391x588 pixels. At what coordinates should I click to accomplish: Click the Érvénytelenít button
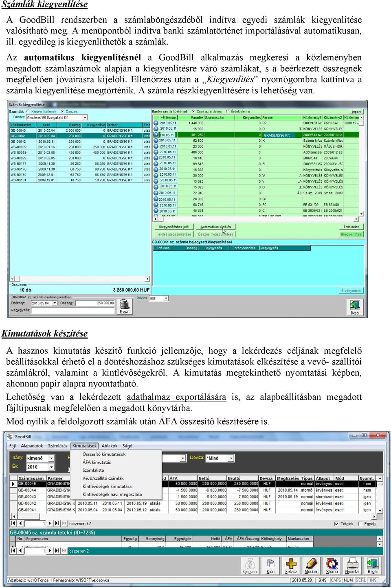[351, 291]
